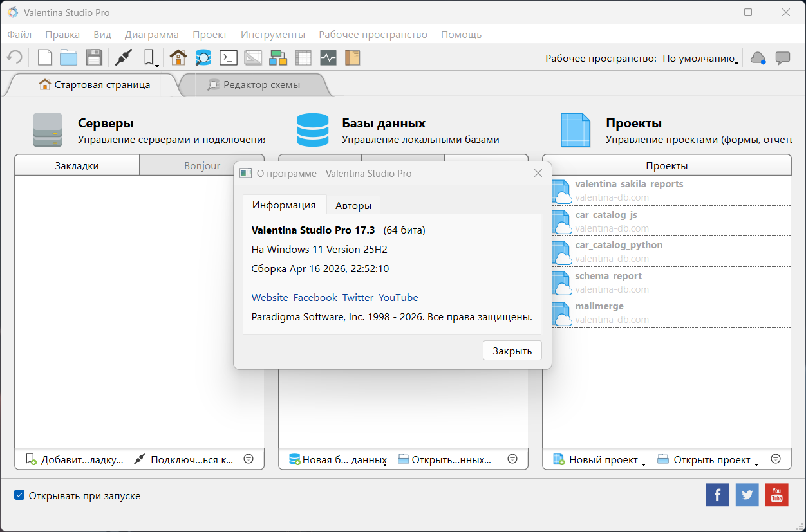Open the 'По умолчанию' workspace dropdown

click(x=700, y=58)
